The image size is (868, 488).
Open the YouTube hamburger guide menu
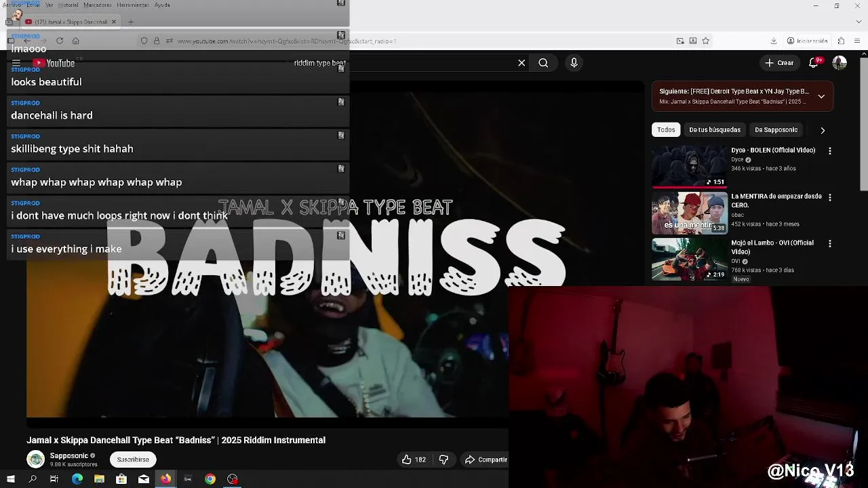16,63
